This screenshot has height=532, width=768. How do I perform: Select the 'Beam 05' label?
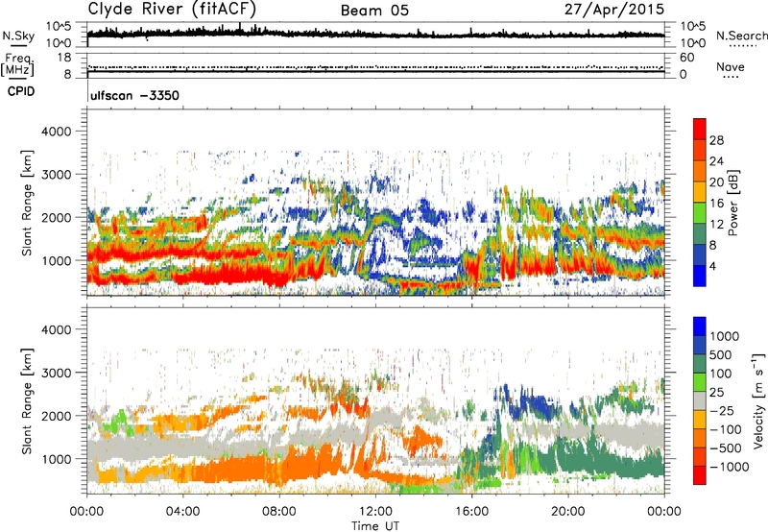click(x=374, y=11)
